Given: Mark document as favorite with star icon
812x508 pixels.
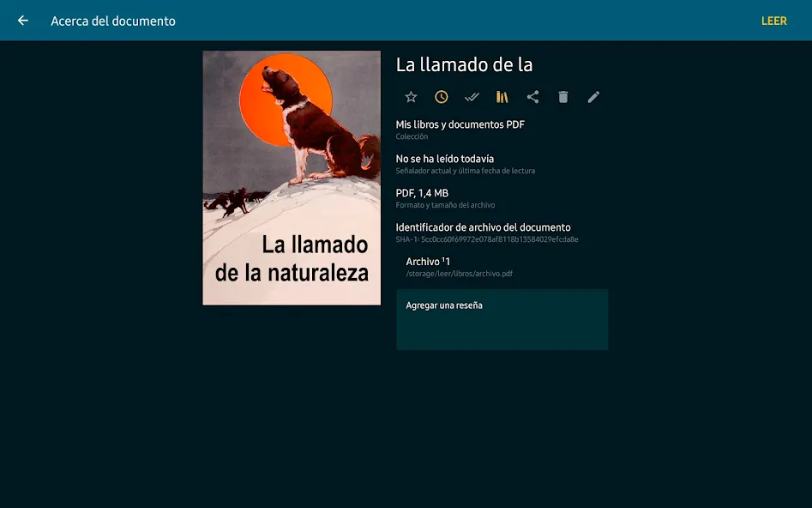Looking at the screenshot, I should pyautogui.click(x=411, y=97).
